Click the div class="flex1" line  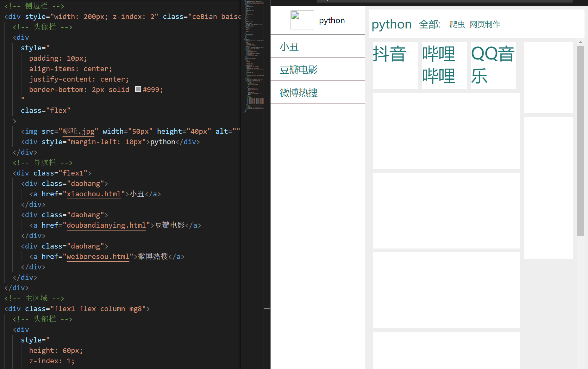[x=52, y=173]
